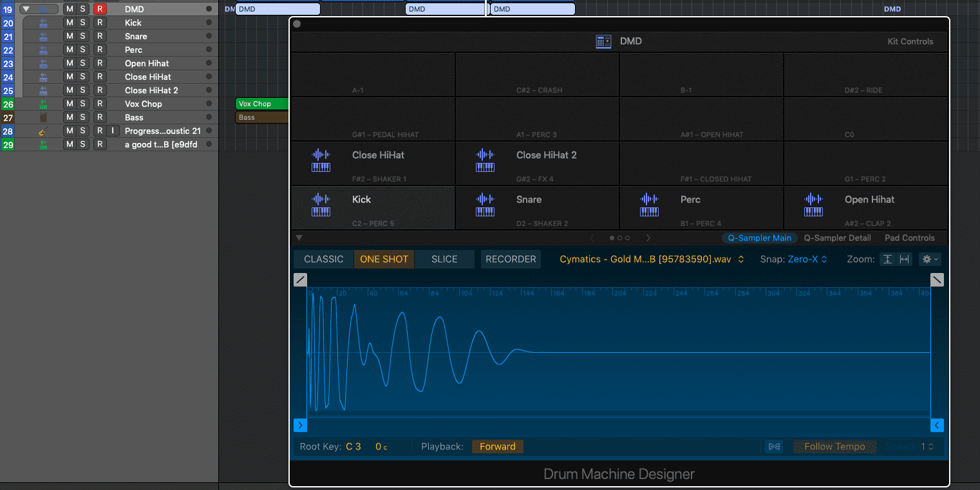Mute the Bass track
980x490 pixels.
click(70, 117)
